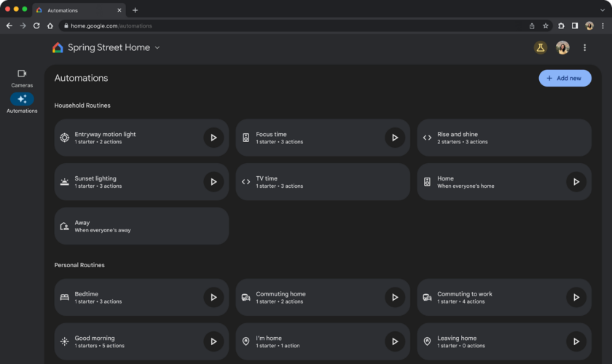The width and height of the screenshot is (612, 364).
Task: Run the TV time automation
Action: coord(394,182)
